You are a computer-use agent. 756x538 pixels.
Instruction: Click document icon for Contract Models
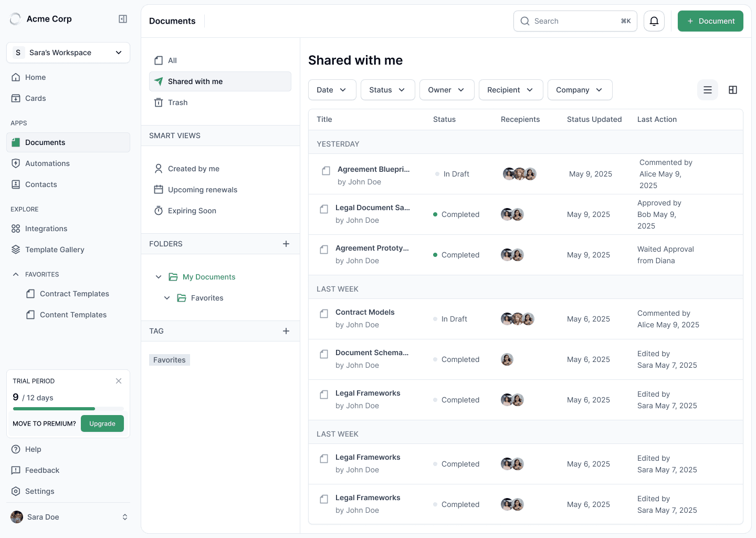[x=324, y=314]
